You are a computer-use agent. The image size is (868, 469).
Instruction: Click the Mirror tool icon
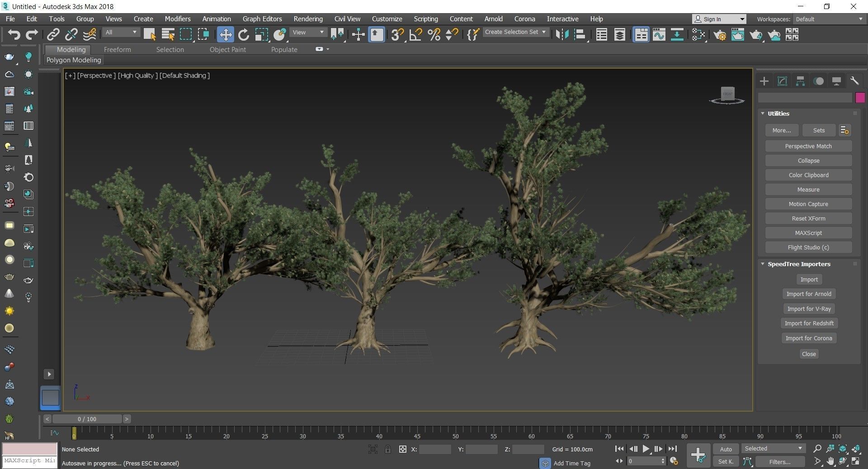pos(562,35)
